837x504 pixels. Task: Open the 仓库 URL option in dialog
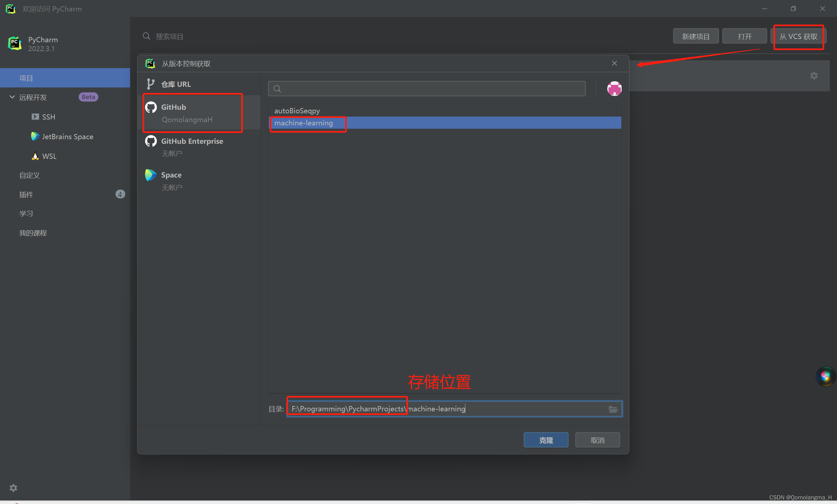176,84
